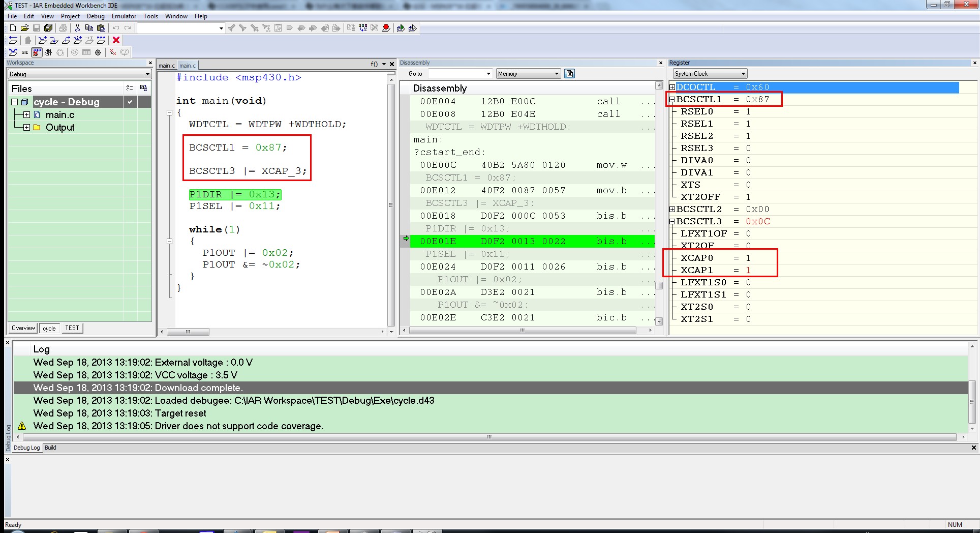
Task: Toggle the breakpoints-disabled emulator icon
Action: coord(37,52)
